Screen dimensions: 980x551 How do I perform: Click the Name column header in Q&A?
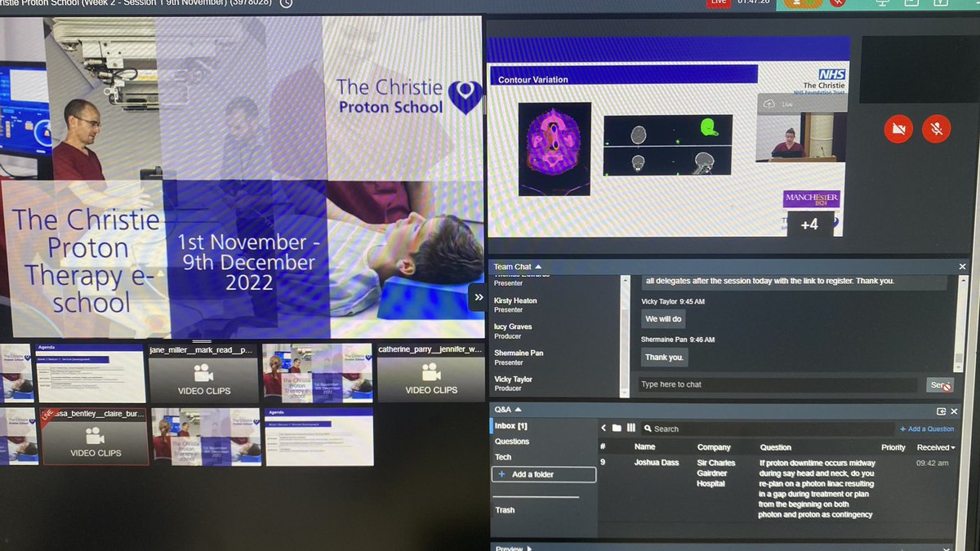645,447
